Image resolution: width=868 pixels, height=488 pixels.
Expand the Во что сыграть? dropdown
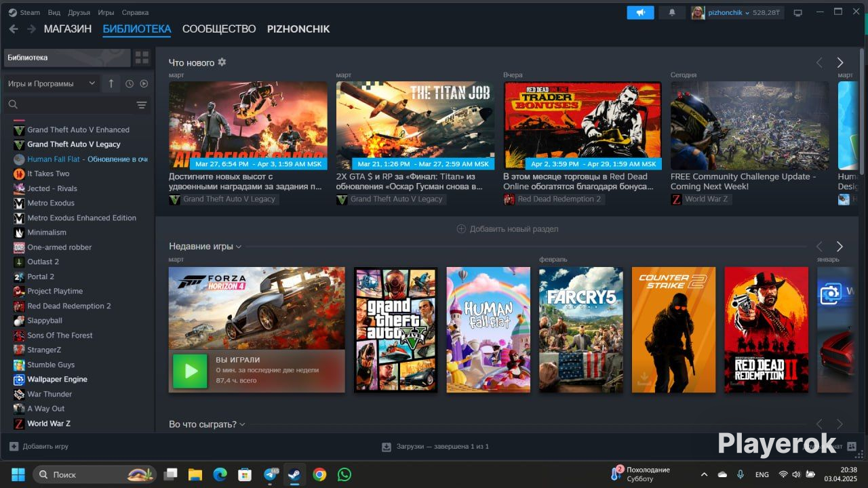point(242,425)
